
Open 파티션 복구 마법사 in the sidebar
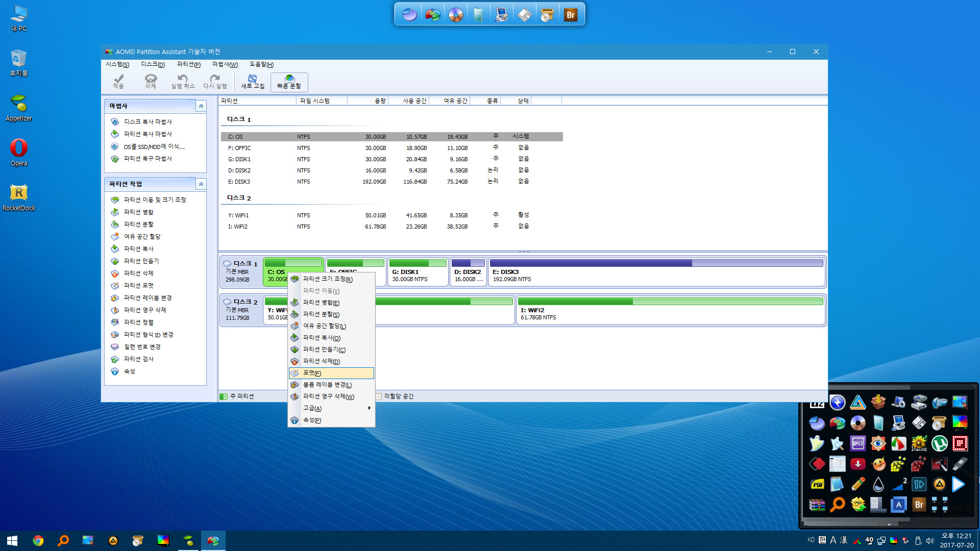click(148, 159)
